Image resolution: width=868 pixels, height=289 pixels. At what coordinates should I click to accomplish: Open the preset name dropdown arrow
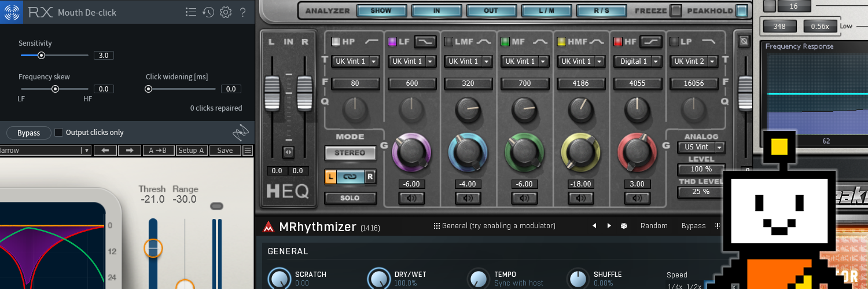87,151
